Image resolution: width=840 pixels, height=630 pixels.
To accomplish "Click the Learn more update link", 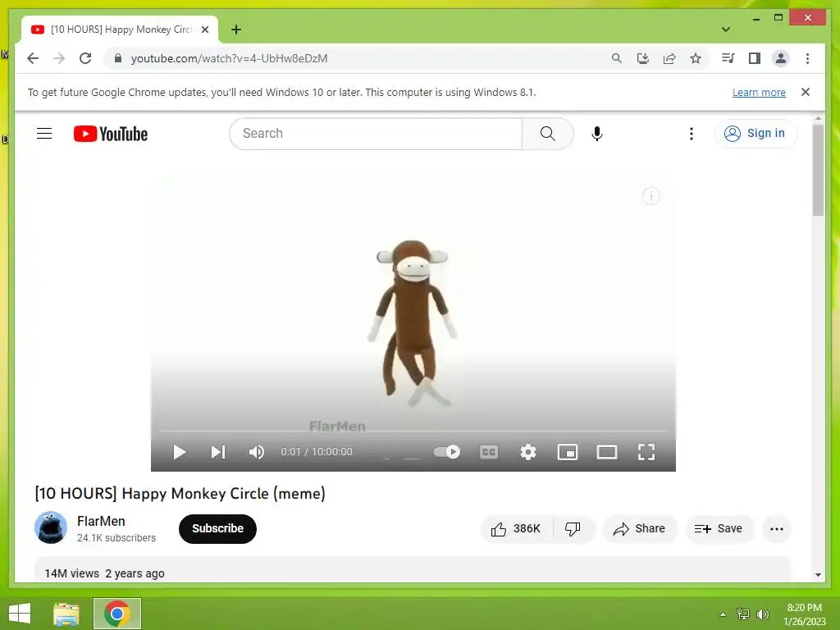I will [759, 92].
